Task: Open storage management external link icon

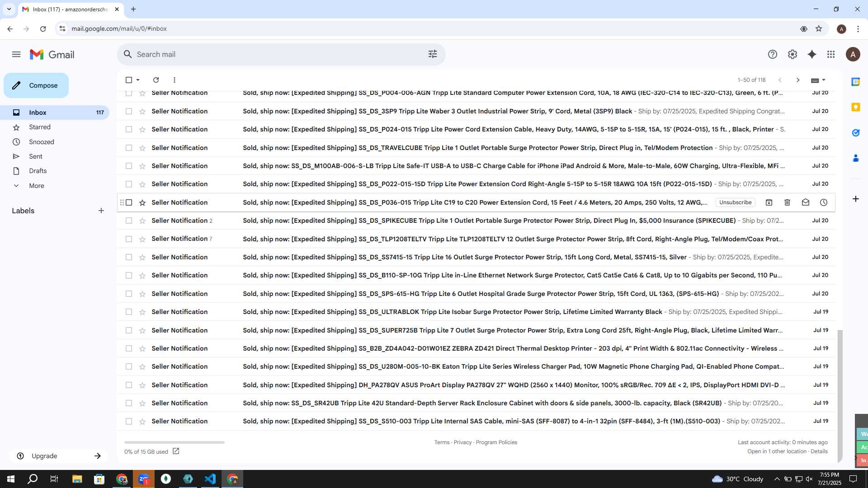Action: [176, 451]
